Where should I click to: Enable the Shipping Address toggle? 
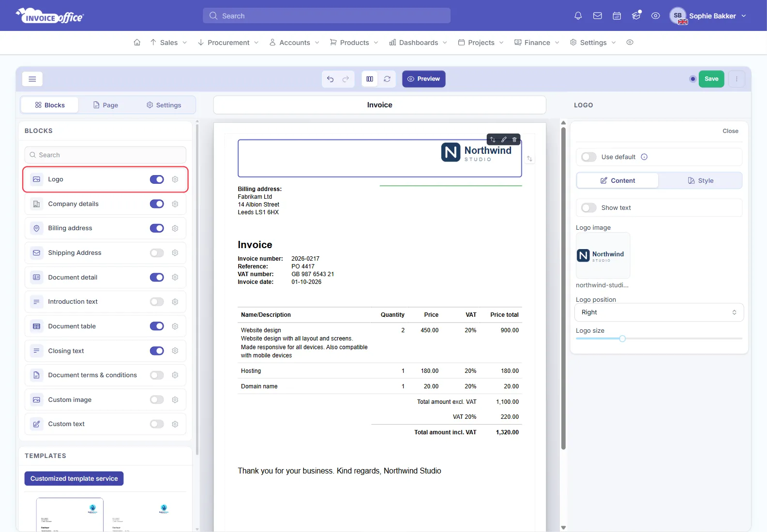(x=157, y=253)
